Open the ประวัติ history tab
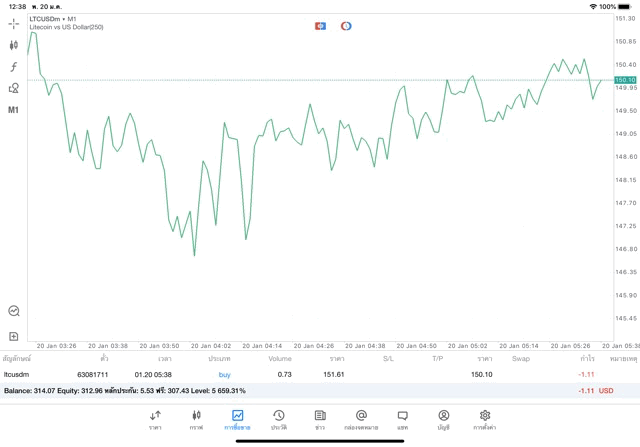Image resolution: width=640 pixels, height=447 pixels. tap(278, 419)
